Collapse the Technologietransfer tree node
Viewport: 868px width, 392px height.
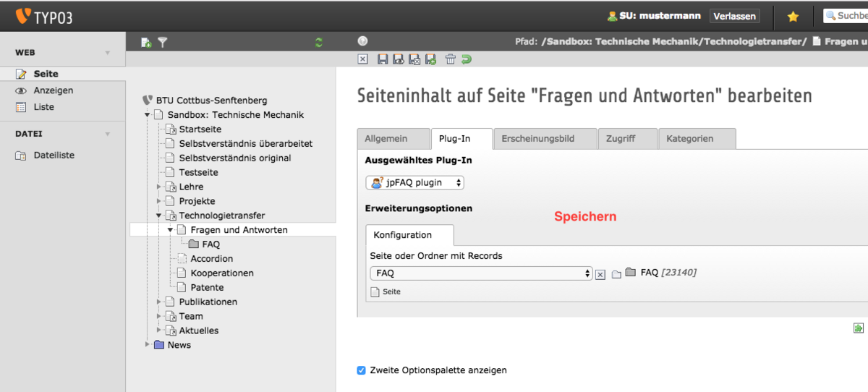[159, 216]
